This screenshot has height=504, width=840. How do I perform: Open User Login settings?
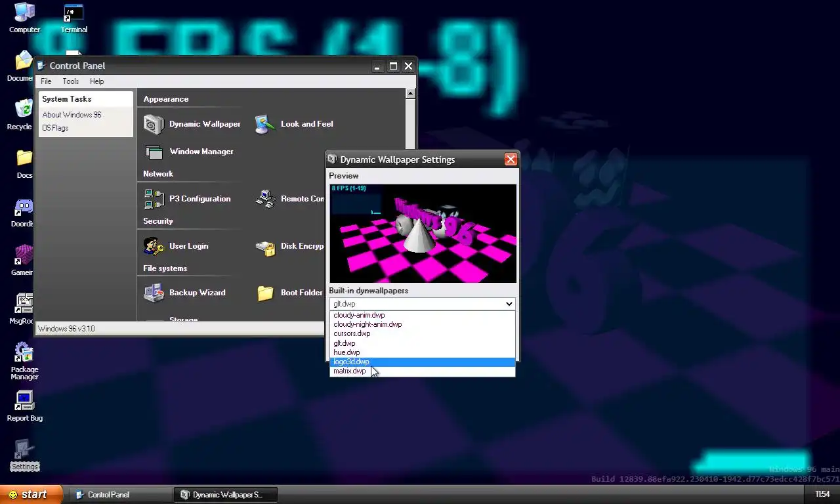pyautogui.click(x=176, y=246)
